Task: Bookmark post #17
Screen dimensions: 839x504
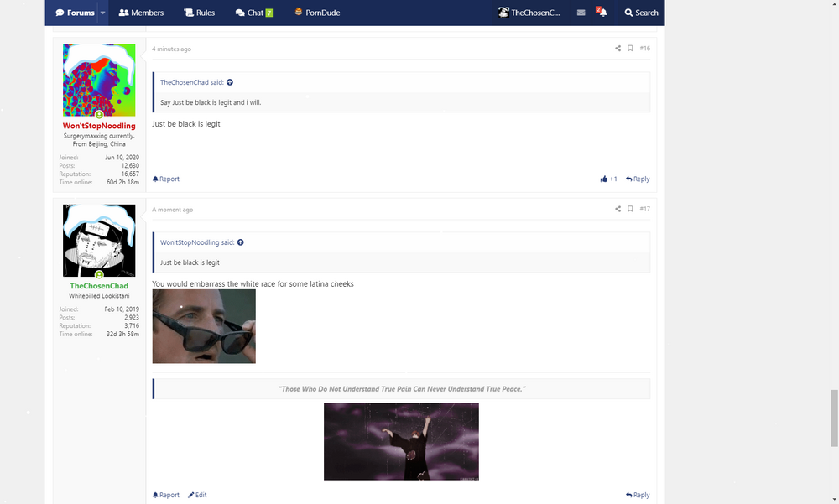Action: pos(630,209)
